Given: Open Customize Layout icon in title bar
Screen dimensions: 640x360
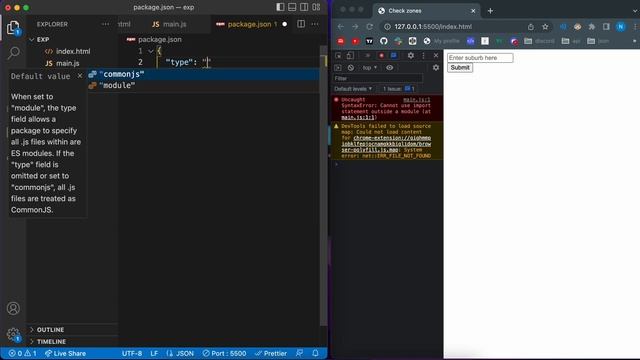Looking at the screenshot, I should click(x=316, y=7).
